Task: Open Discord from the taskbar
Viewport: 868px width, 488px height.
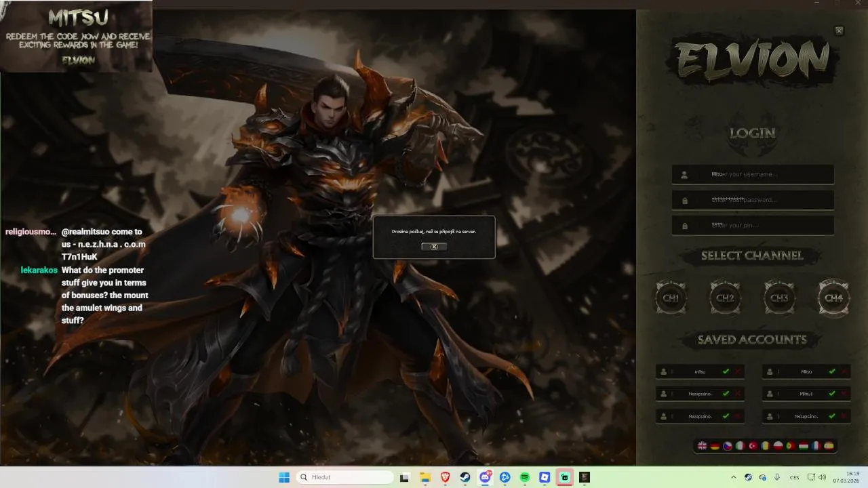Action: [x=485, y=477]
